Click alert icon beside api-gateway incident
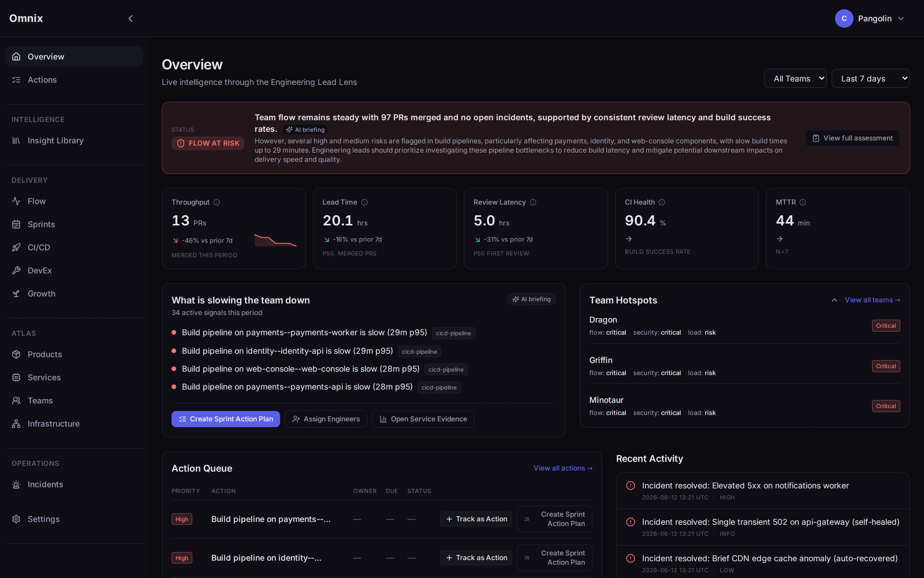This screenshot has height=578, width=924. tap(630, 522)
